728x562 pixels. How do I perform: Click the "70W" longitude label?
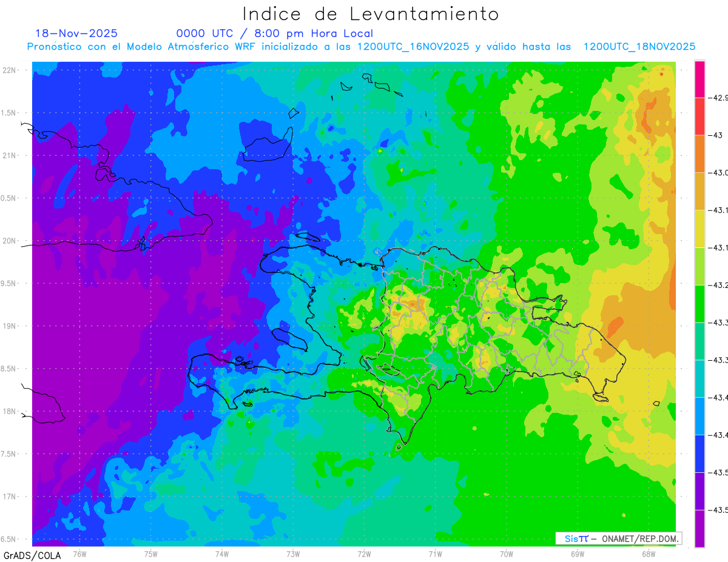pos(507,554)
